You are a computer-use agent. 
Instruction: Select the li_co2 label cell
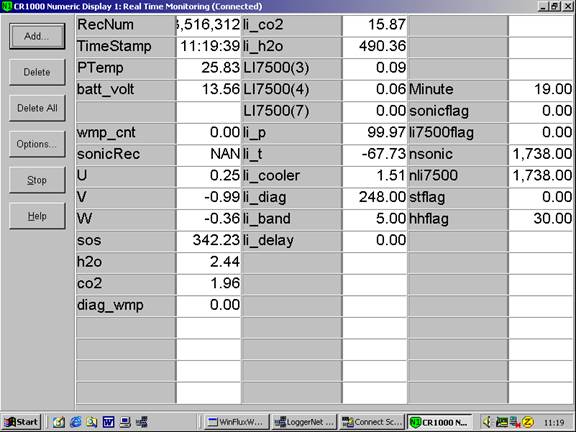292,25
